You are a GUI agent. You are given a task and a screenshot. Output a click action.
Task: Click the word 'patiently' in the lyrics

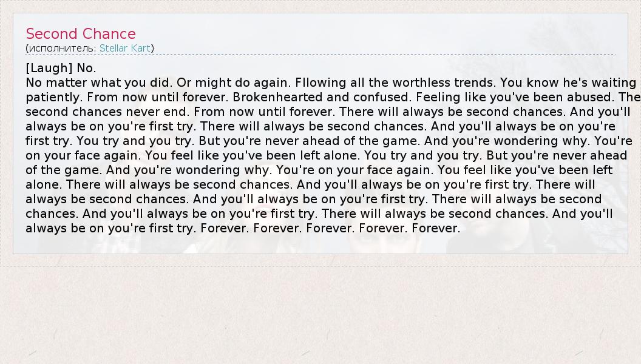(55, 97)
